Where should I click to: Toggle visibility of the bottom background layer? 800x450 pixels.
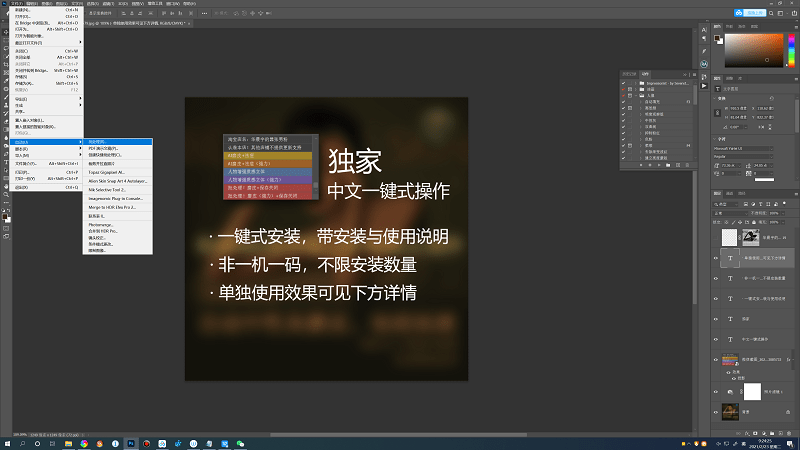click(x=716, y=411)
